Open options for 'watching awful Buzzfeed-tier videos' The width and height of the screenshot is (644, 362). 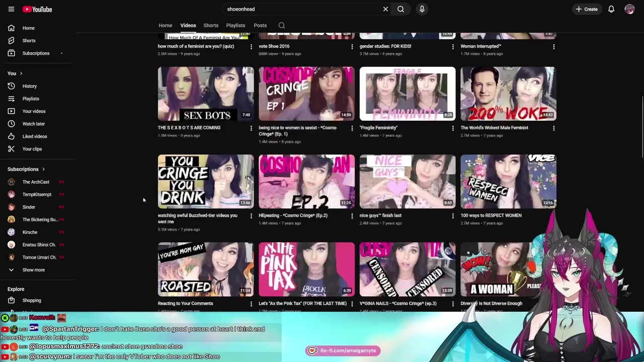pyautogui.click(x=251, y=216)
